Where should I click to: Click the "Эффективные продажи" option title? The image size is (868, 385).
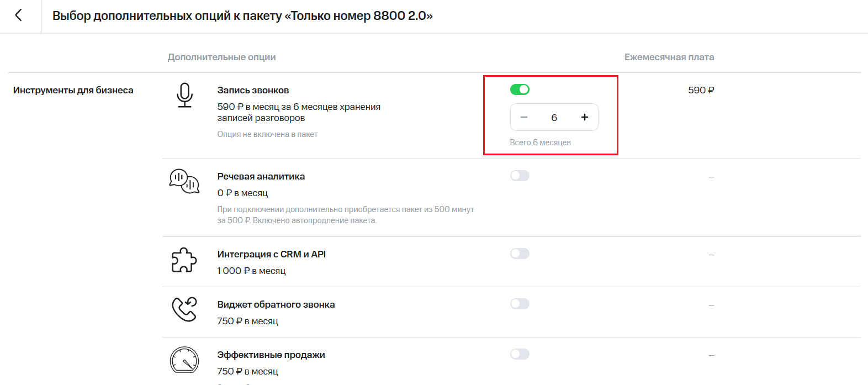[x=271, y=355]
